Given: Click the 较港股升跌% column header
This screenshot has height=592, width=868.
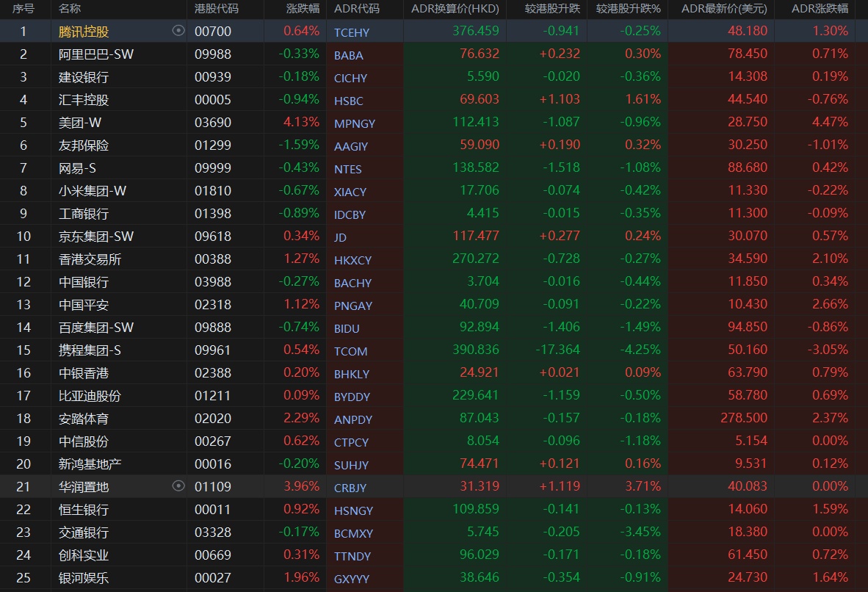Looking at the screenshot, I should click(628, 9).
